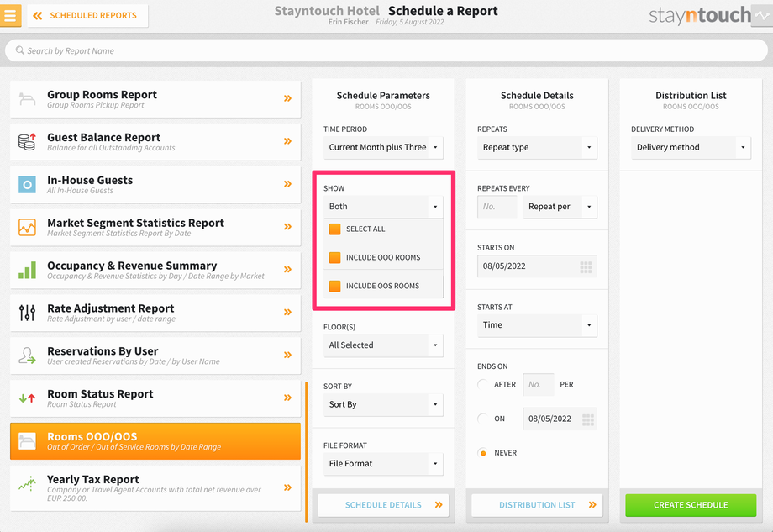Select the On radio button under Ends On

click(483, 419)
